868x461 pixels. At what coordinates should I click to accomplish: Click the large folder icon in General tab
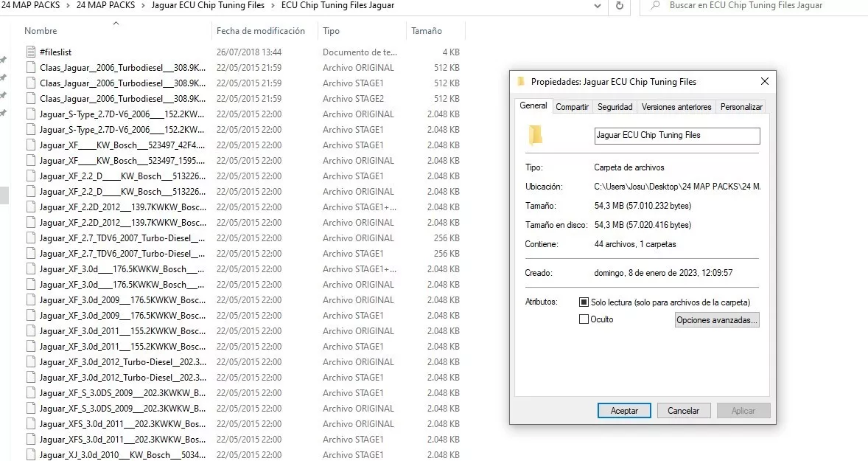(x=535, y=135)
